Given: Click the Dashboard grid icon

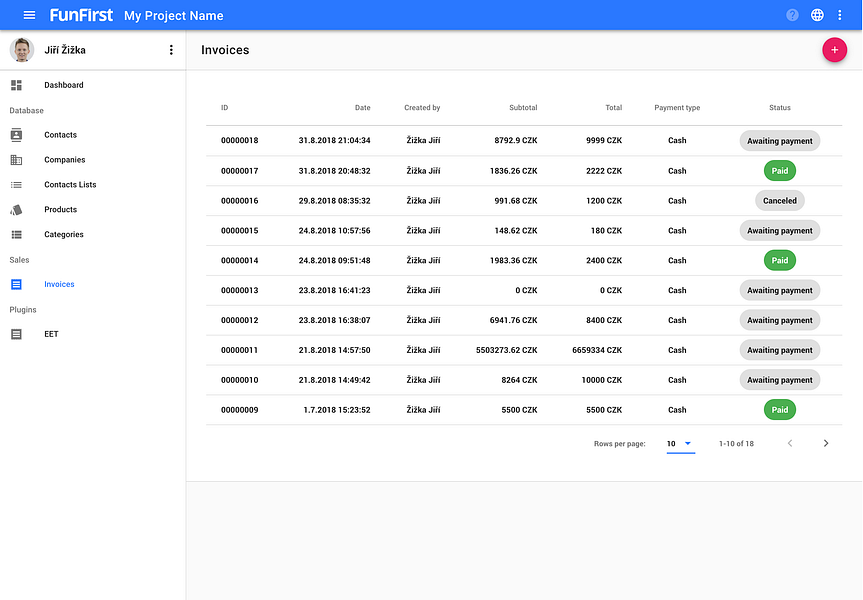Looking at the screenshot, I should (17, 85).
